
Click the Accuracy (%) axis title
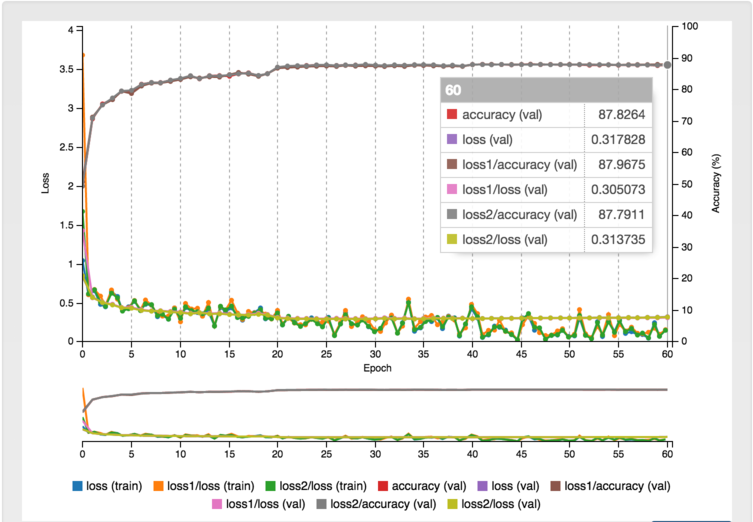pyautogui.click(x=716, y=183)
